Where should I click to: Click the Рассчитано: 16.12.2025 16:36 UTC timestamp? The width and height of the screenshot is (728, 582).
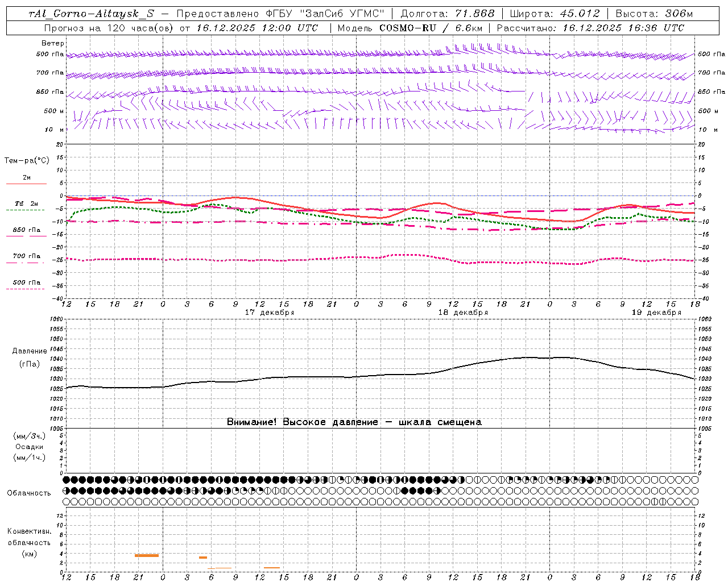591,28
